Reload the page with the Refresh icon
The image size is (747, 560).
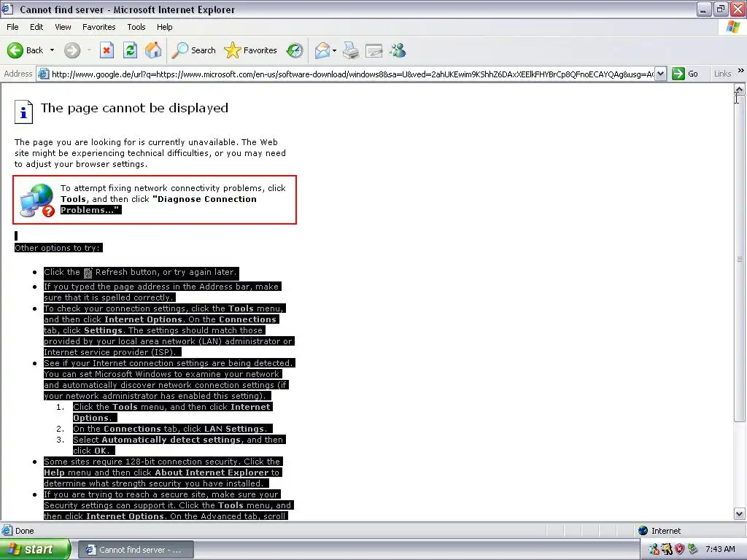pos(130,50)
